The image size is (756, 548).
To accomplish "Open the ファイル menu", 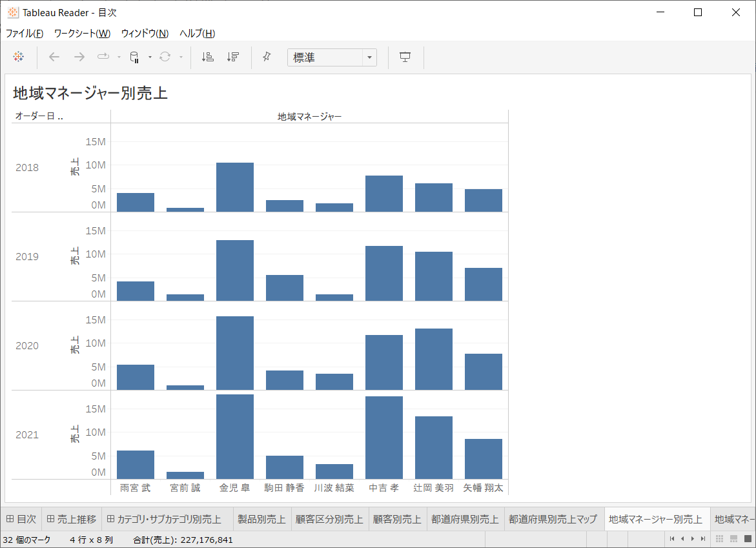I will [24, 33].
